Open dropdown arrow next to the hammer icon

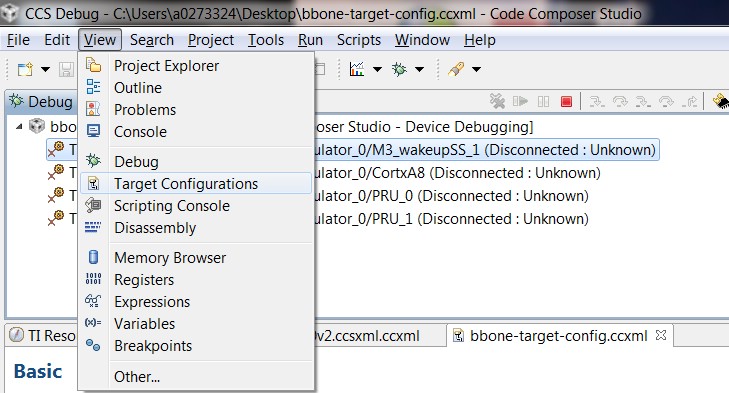click(476, 70)
